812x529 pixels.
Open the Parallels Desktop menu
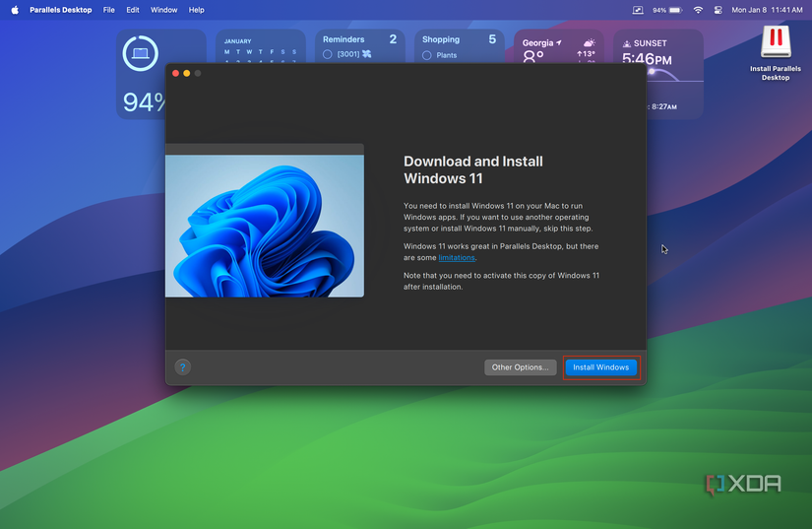61,10
